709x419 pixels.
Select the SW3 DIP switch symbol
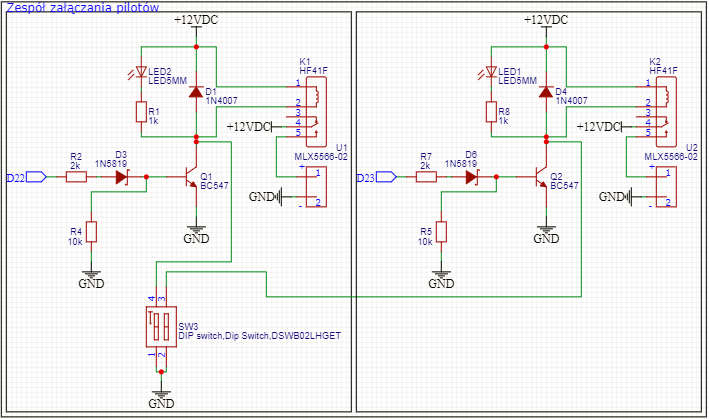[161, 326]
